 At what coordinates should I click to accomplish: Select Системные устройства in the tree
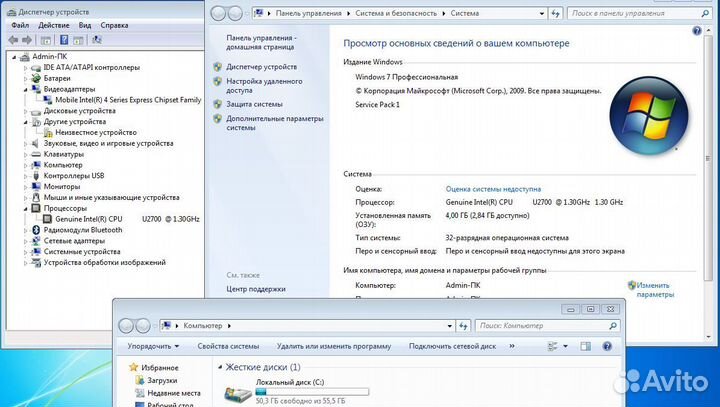[82, 252]
